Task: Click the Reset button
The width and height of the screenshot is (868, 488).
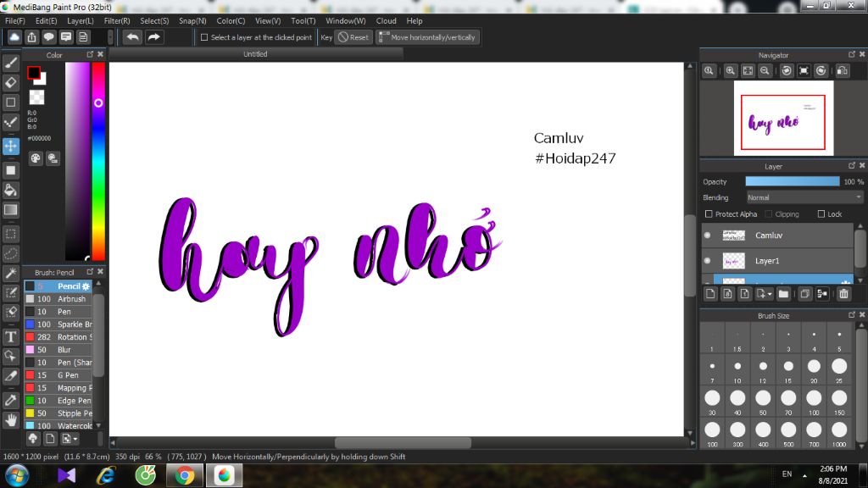Action: pos(353,37)
